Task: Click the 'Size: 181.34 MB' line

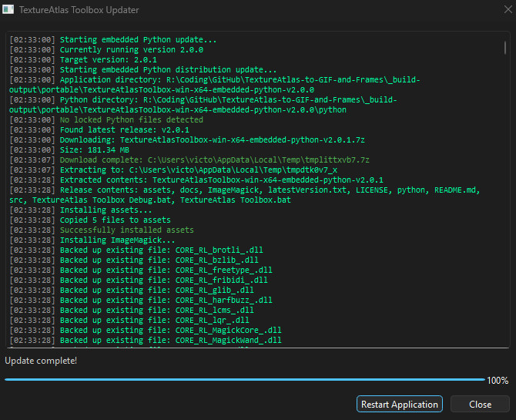Action: (69, 150)
